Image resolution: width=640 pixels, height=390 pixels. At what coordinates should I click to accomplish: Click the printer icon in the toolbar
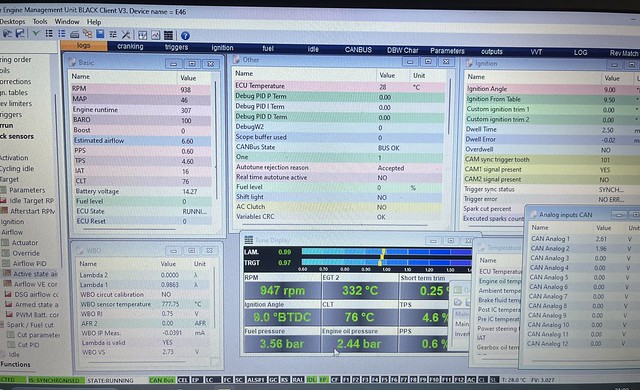74,34
